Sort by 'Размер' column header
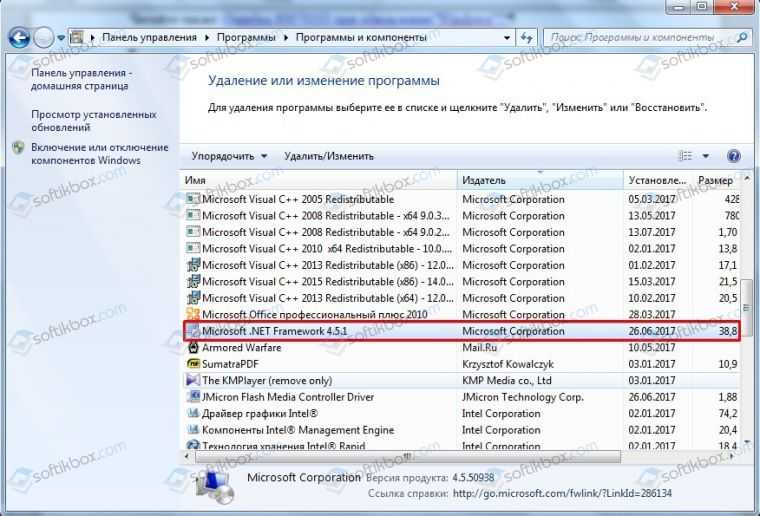The image size is (760, 516). [717, 180]
